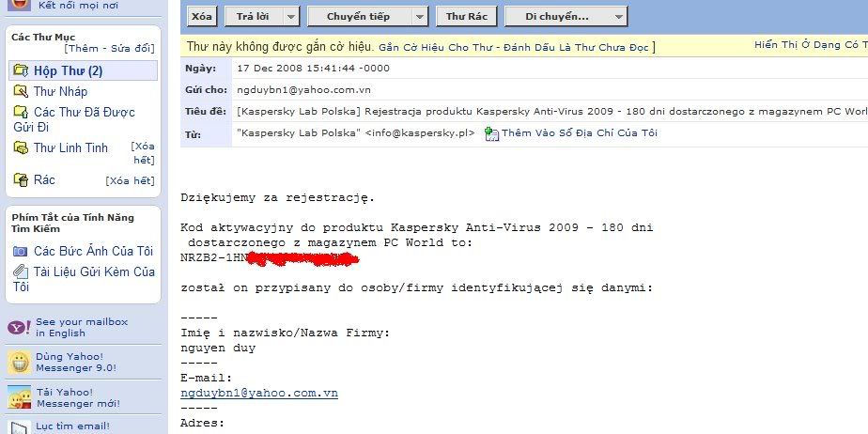Click the Lục tìm email link
868x434 pixels.
click(x=72, y=426)
